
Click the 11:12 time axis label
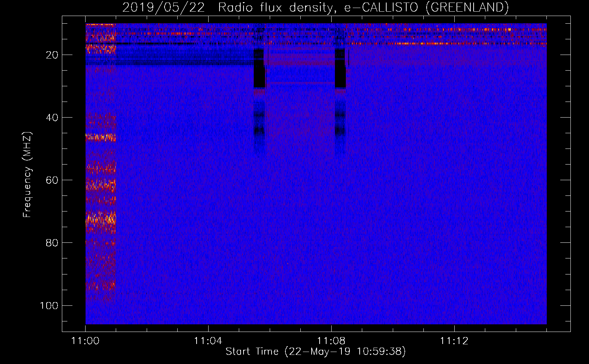pos(454,341)
